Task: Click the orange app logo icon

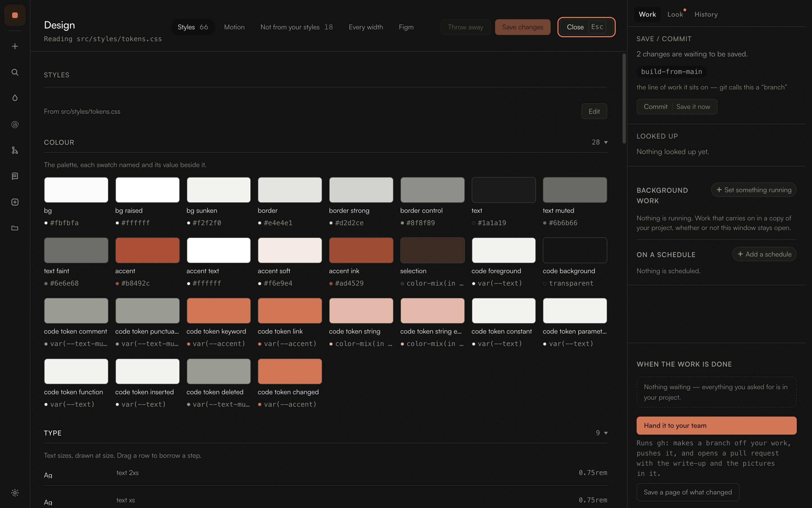Action: click(x=15, y=15)
